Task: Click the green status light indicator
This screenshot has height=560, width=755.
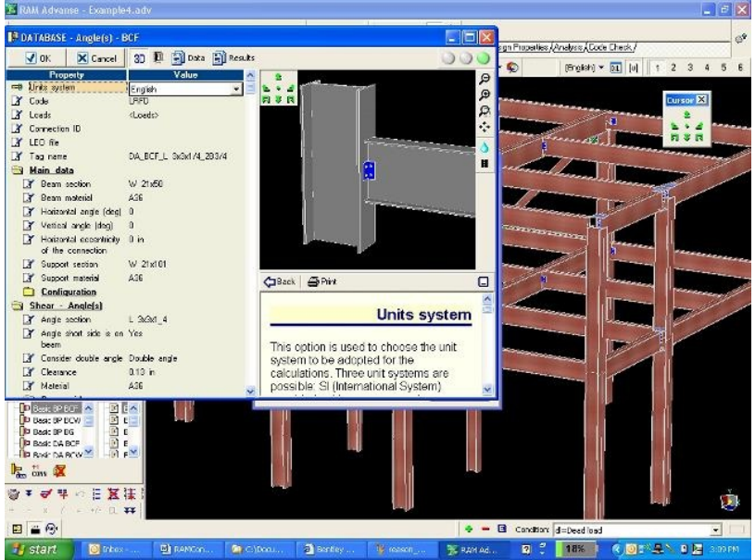Action: (x=483, y=58)
